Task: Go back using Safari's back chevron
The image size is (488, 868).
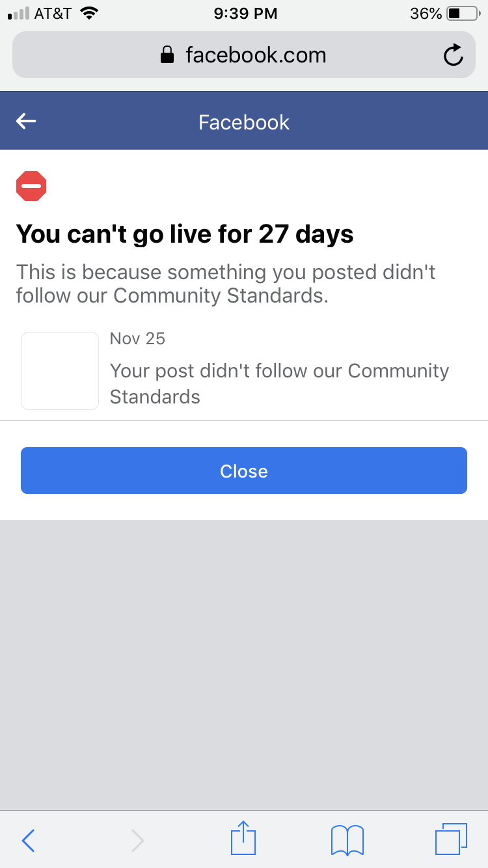Action: [x=28, y=840]
